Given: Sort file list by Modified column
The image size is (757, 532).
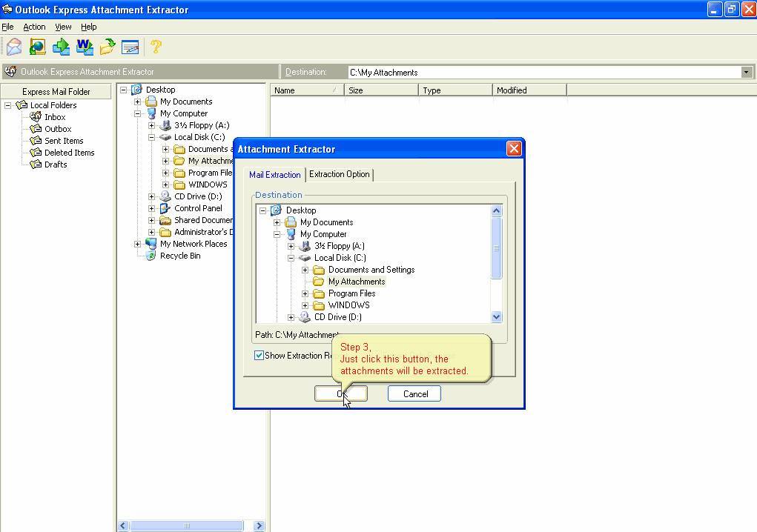Looking at the screenshot, I should (x=529, y=90).
